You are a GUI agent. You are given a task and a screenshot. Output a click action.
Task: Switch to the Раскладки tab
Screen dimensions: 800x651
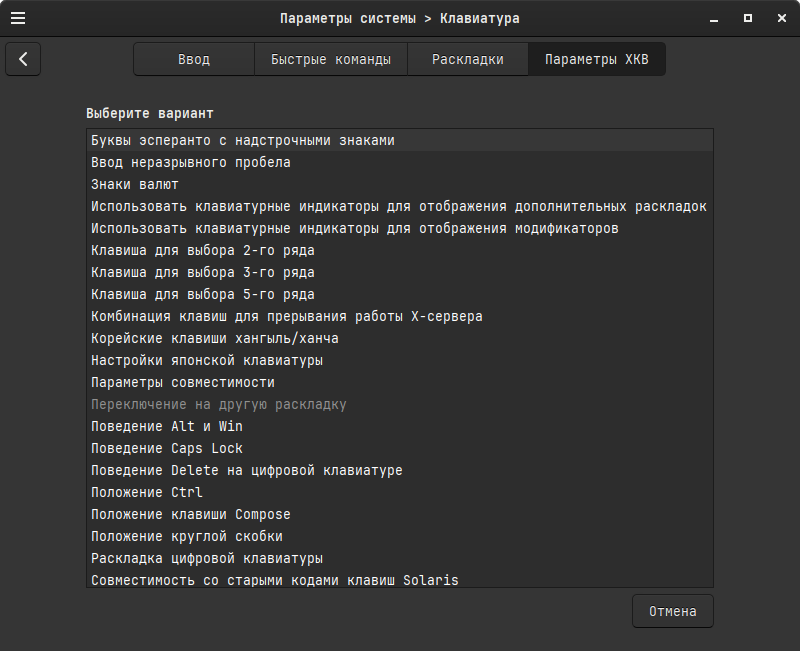click(467, 59)
